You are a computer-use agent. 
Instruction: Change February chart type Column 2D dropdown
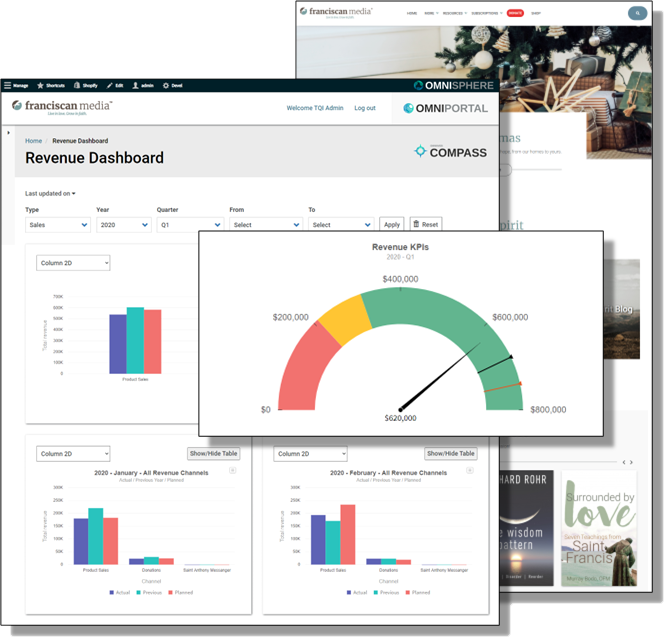click(x=310, y=454)
